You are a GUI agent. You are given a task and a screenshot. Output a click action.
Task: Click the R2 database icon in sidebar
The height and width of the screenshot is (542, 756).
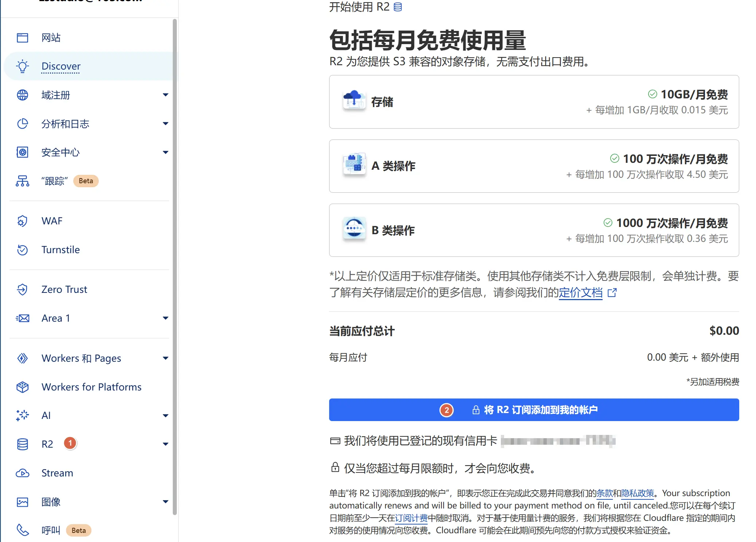point(22,444)
